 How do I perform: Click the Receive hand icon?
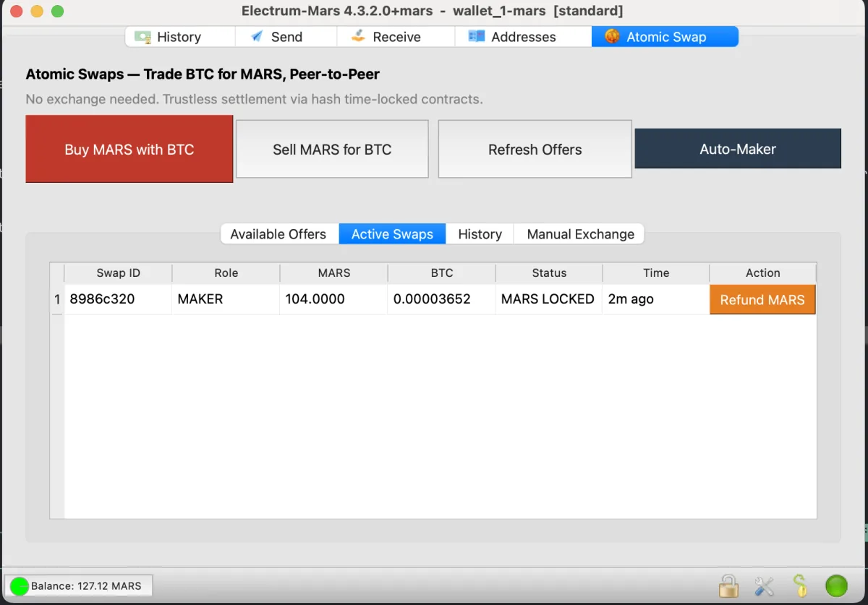pyautogui.click(x=357, y=36)
